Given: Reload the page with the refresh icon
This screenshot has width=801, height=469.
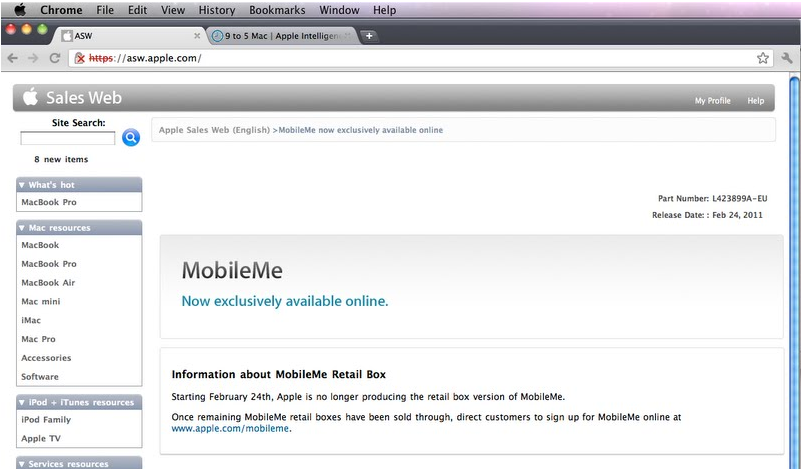Looking at the screenshot, I should tap(54, 58).
